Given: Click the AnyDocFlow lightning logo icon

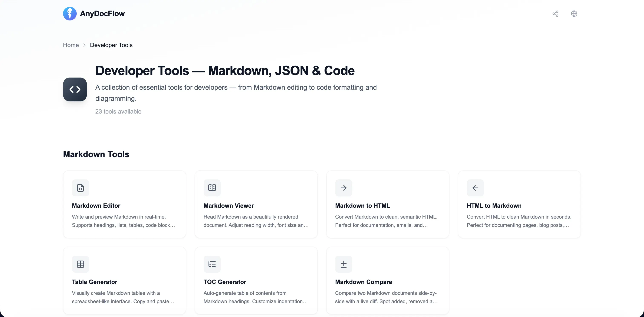Looking at the screenshot, I should pos(70,13).
